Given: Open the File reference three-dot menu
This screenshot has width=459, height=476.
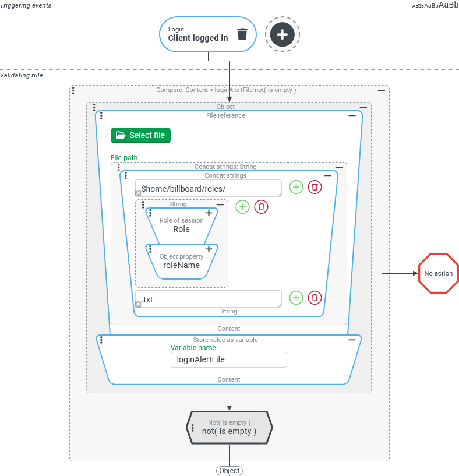Looking at the screenshot, I should coord(101,116).
